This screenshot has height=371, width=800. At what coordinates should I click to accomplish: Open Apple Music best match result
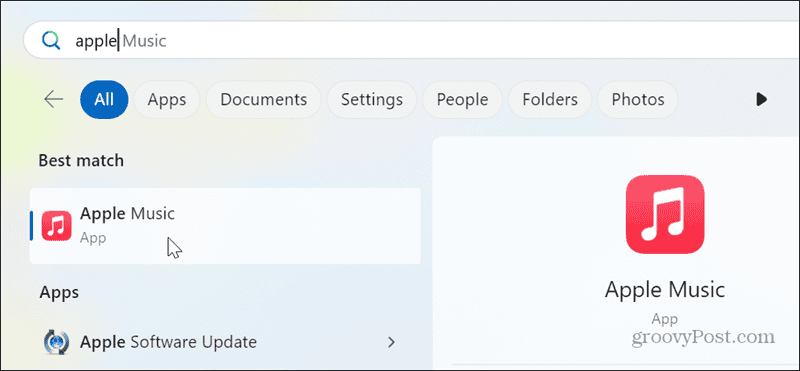click(x=225, y=226)
